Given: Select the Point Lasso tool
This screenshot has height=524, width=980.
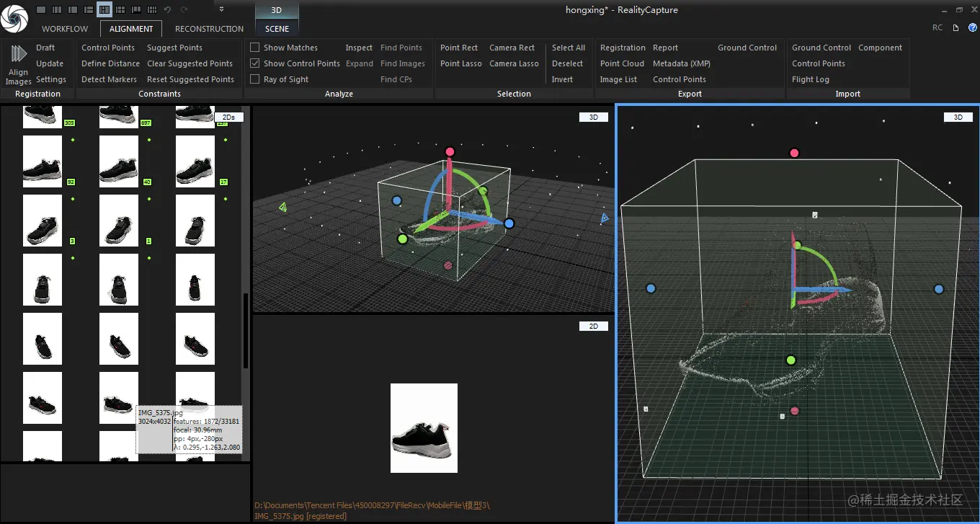Looking at the screenshot, I should (x=461, y=63).
